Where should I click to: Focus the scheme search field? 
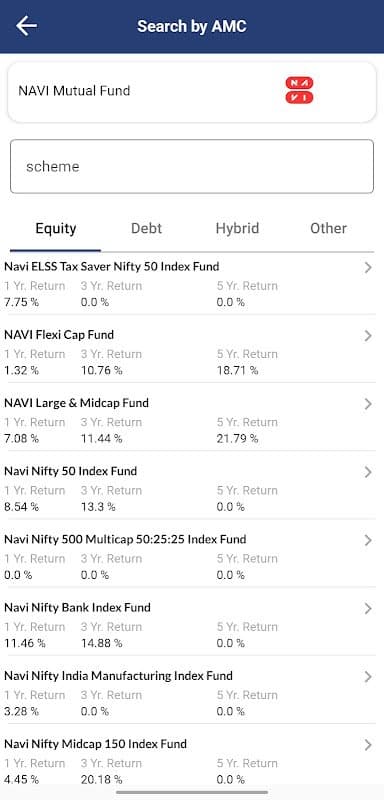pos(192,166)
